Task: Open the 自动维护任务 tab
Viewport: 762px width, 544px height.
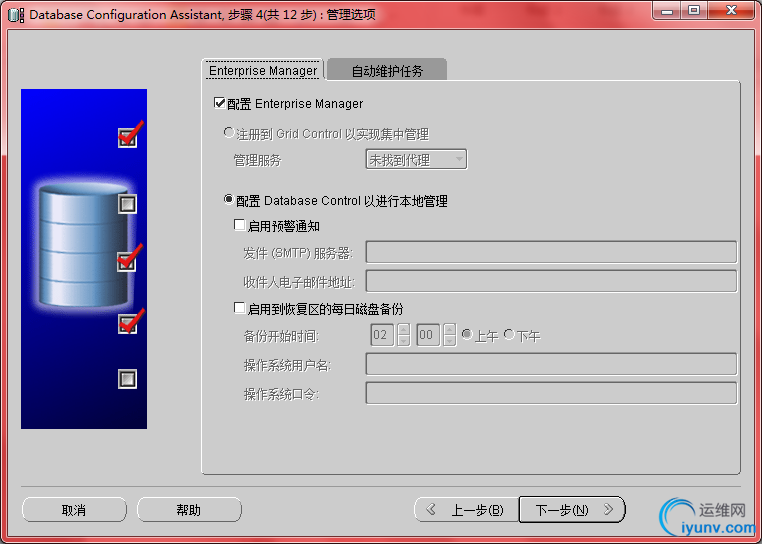Action: click(x=387, y=70)
